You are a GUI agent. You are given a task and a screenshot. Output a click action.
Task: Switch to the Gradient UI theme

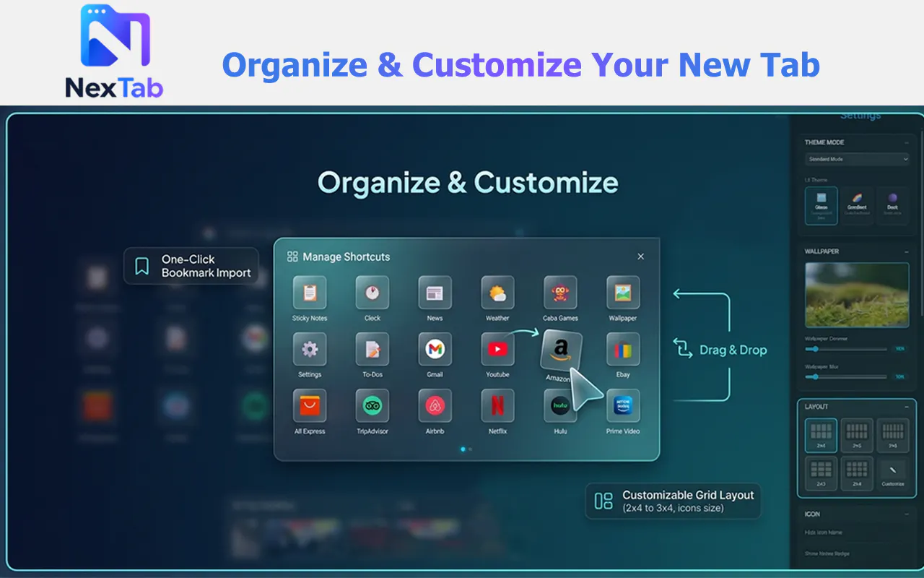[857, 206]
